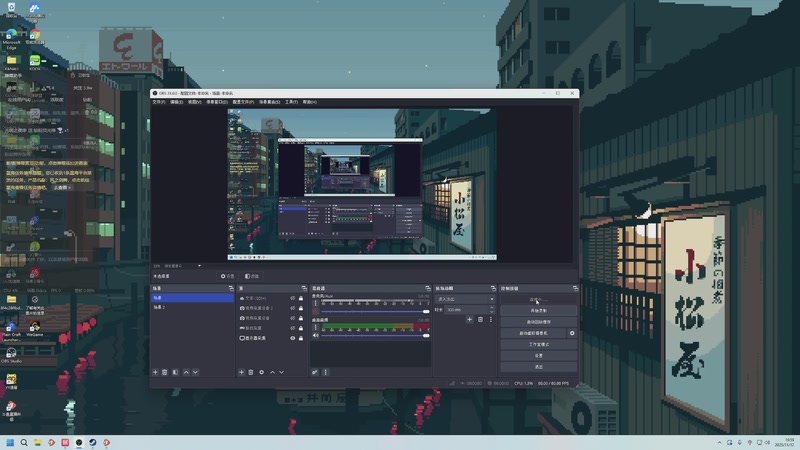Enable Studio Mode (工作室模式) button

(x=539, y=344)
